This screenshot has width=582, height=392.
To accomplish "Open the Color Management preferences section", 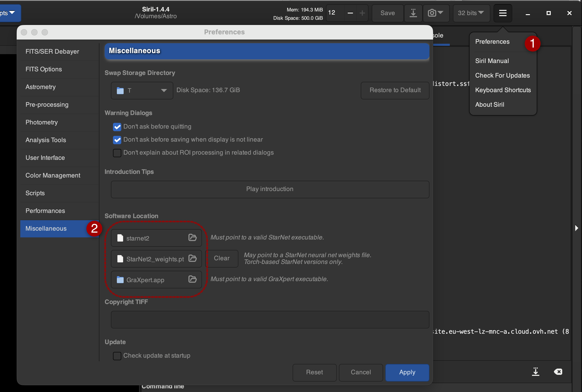I will tap(60, 175).
